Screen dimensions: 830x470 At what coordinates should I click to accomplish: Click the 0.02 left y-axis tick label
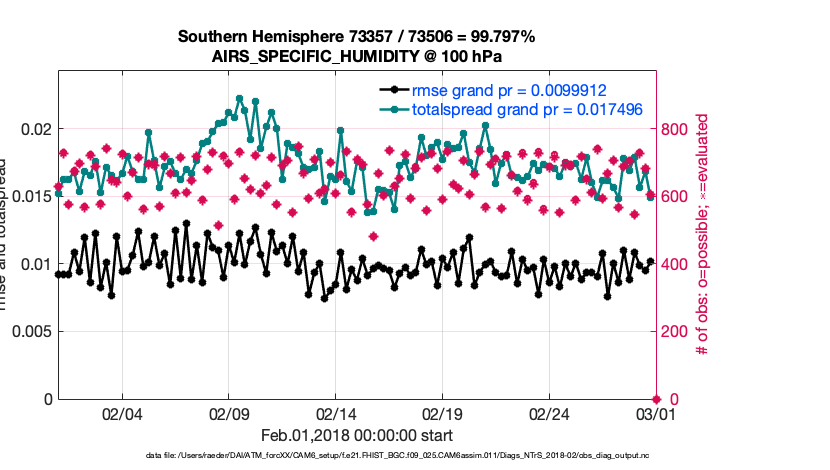[35, 129]
